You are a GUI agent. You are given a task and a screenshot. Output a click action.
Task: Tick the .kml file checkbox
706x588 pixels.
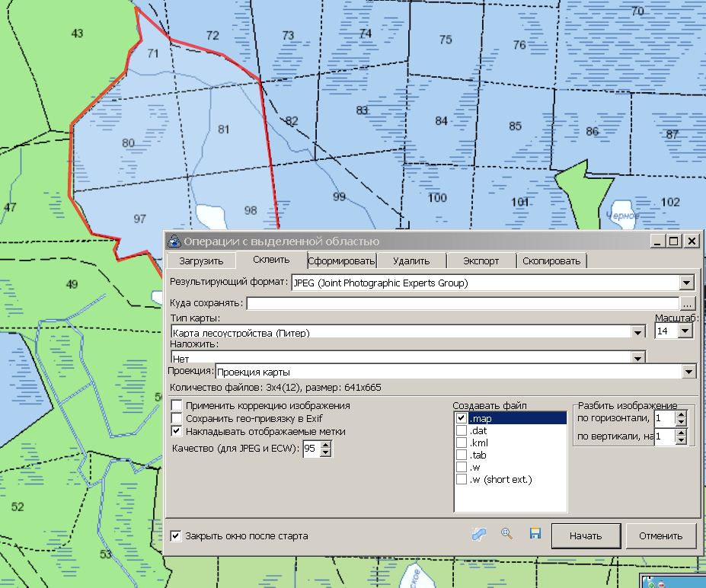(462, 443)
